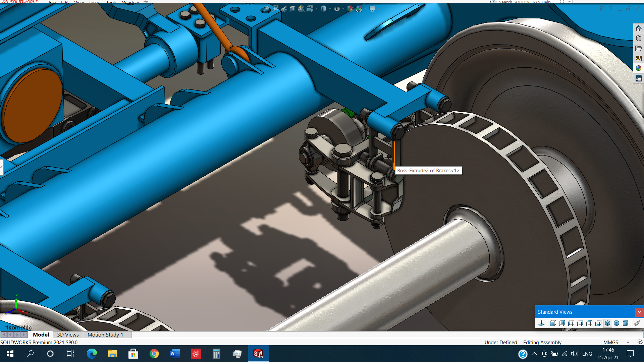
Task: Expand the Display Style dropdown arrow
Action: (x=330, y=9)
